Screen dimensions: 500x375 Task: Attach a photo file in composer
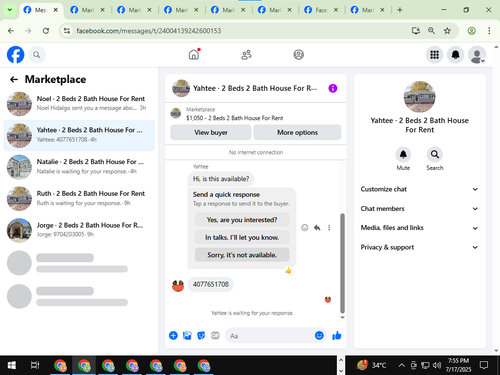187,335
